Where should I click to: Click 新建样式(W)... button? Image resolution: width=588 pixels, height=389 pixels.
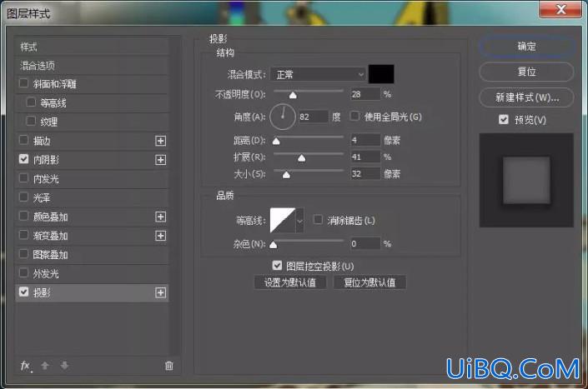(x=526, y=97)
